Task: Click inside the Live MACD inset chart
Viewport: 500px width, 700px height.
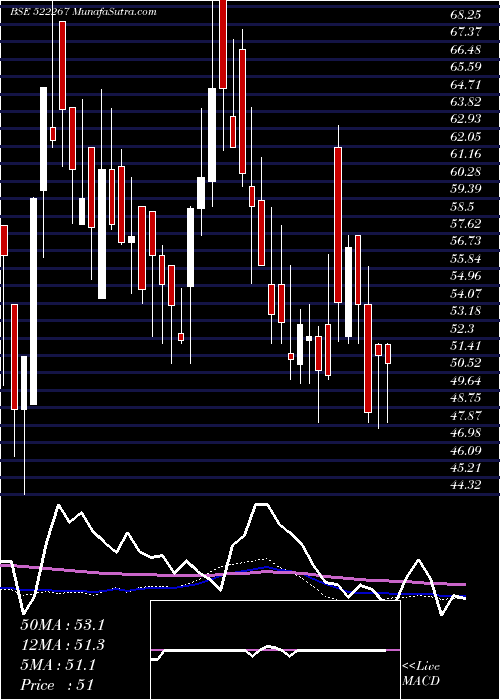Action: click(x=276, y=650)
